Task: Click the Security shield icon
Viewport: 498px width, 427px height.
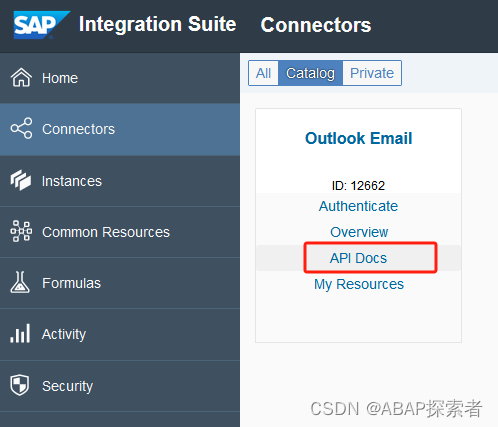Action: (x=20, y=385)
